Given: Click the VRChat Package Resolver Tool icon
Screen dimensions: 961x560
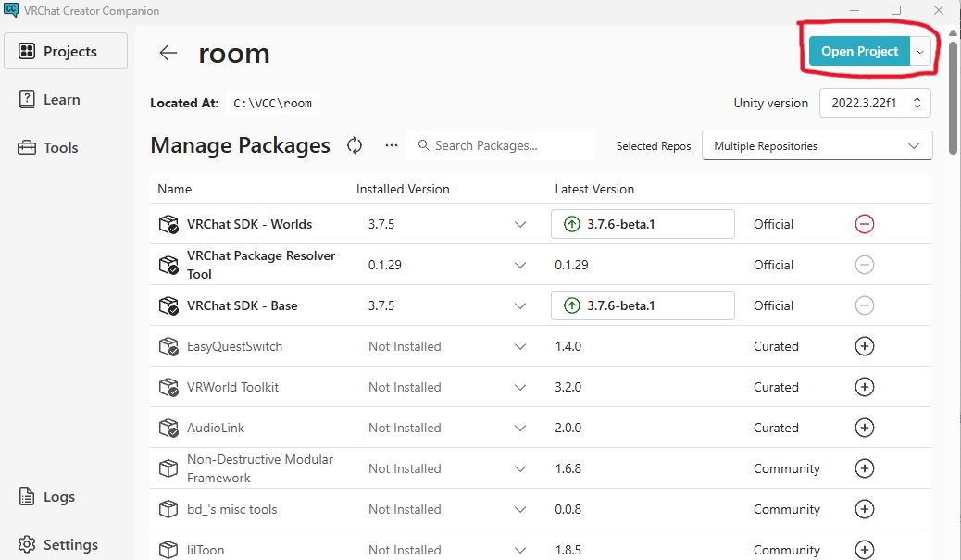Looking at the screenshot, I should point(168,265).
